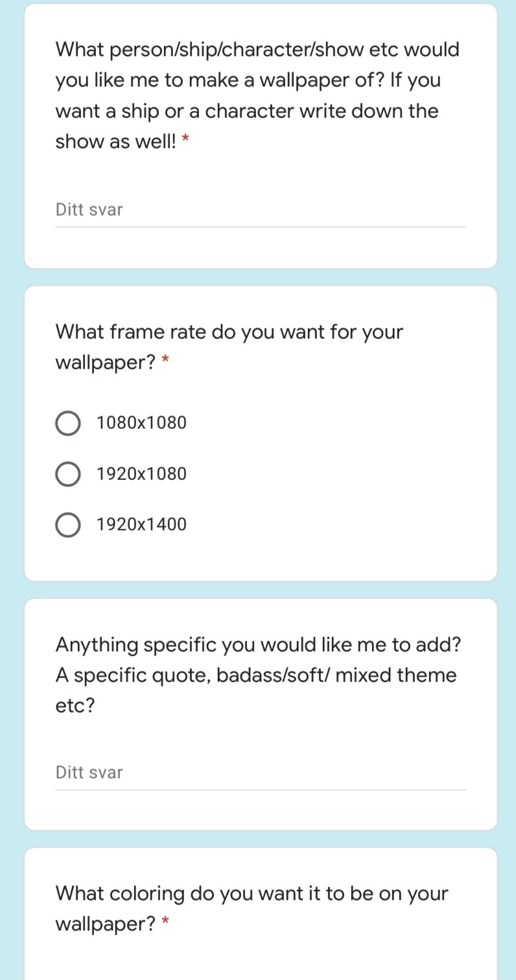516x980 pixels.
Task: Pick the 1920x1400 radio option
Action: click(68, 525)
